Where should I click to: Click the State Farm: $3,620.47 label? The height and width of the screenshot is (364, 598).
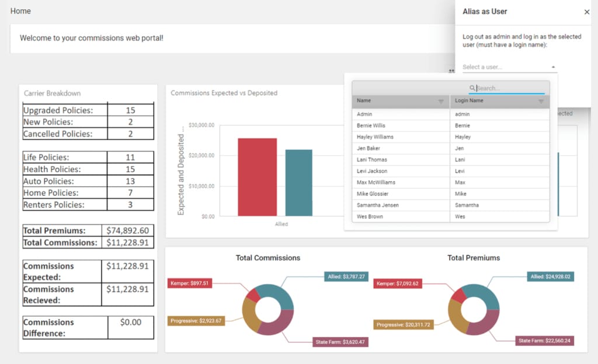(340, 342)
